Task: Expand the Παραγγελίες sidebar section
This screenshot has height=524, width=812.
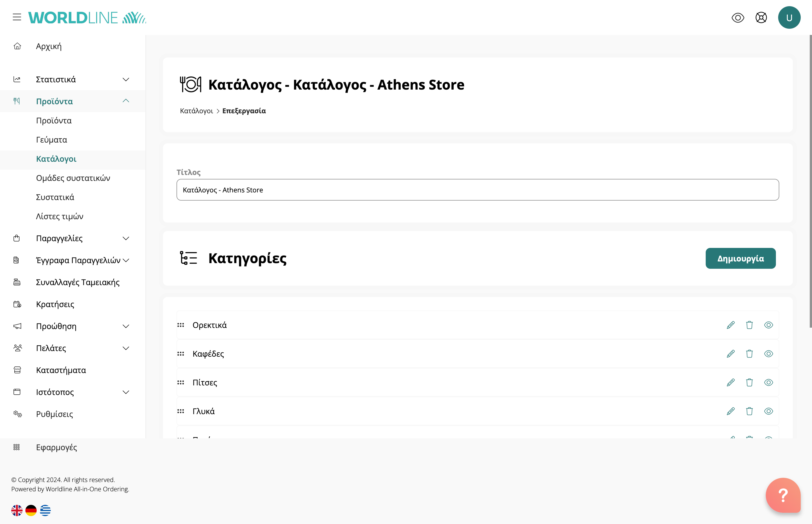Action: coord(126,239)
